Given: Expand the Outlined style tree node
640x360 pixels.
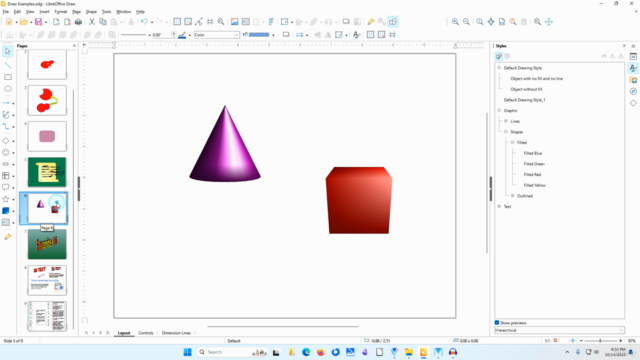Looking at the screenshot, I should coord(513,196).
